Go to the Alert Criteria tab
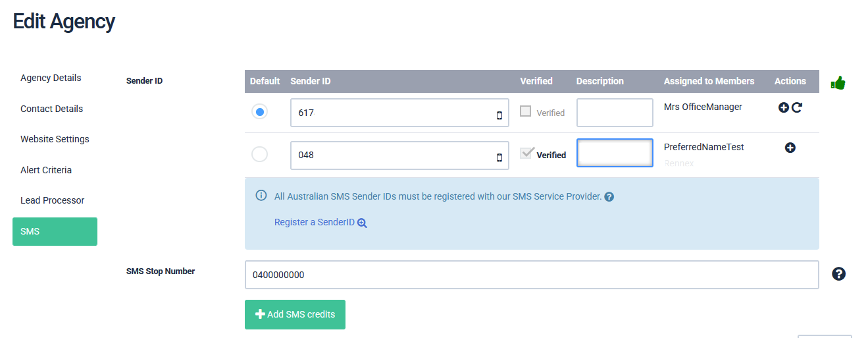Image resolution: width=868 pixels, height=338 pixels. [x=46, y=170]
